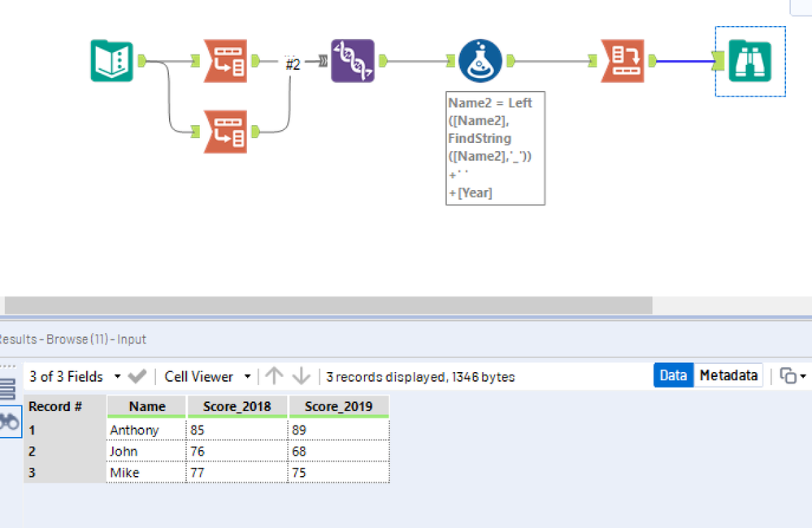This screenshot has height=528, width=812.
Task: Switch to the Data view tab
Action: 673,375
